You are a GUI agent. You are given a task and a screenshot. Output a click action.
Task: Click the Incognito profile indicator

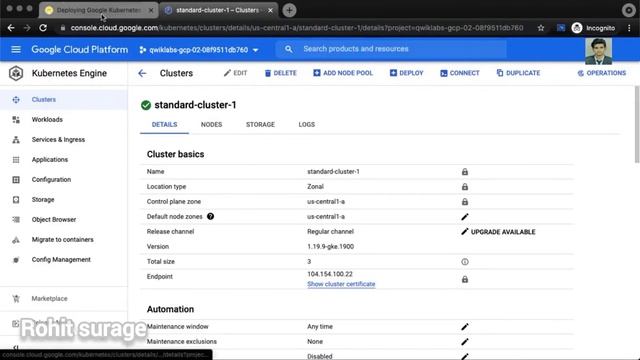coord(594,28)
